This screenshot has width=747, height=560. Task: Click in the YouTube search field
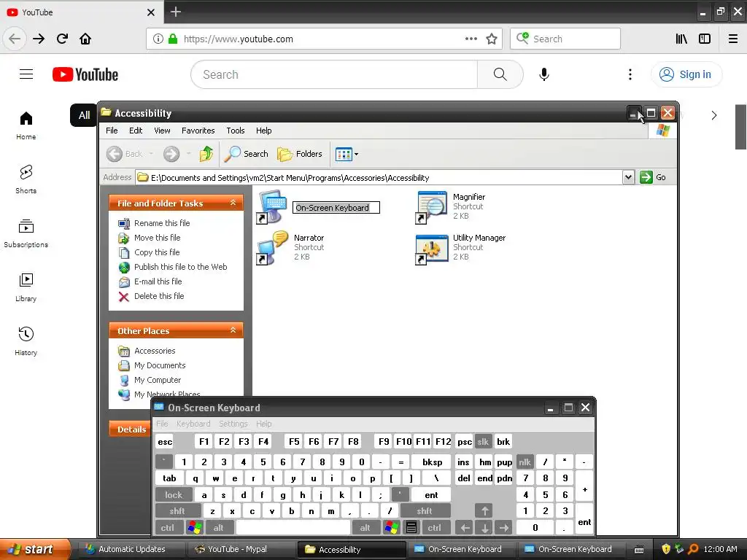click(x=334, y=74)
